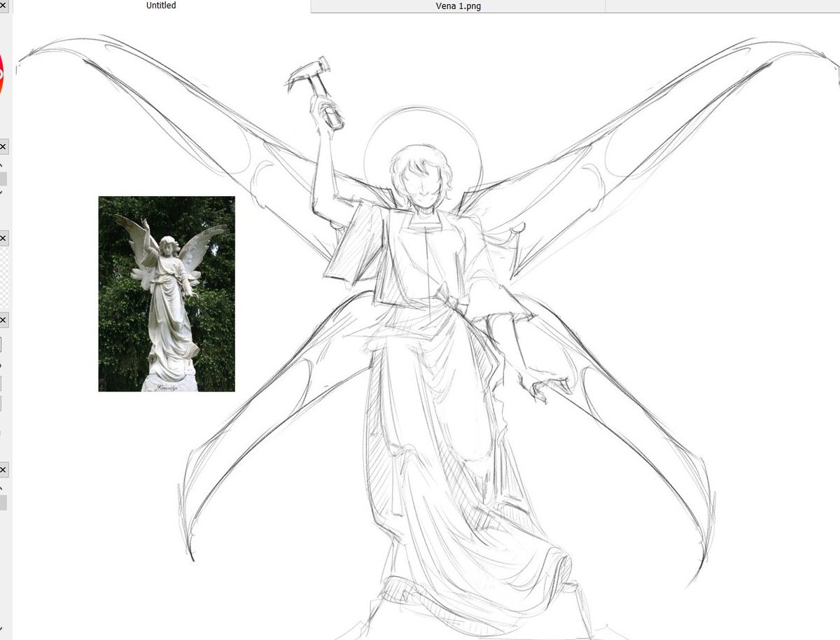Open the Vena 1.png document tab
Image resolution: width=840 pixels, height=640 pixels.
pyautogui.click(x=458, y=6)
